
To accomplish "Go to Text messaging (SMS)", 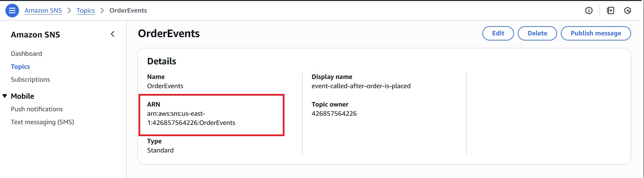I will pos(42,122).
